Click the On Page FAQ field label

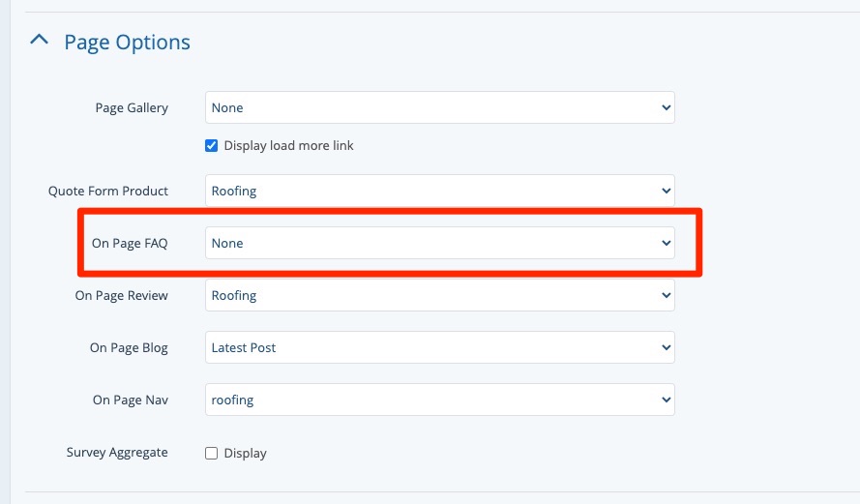point(130,244)
